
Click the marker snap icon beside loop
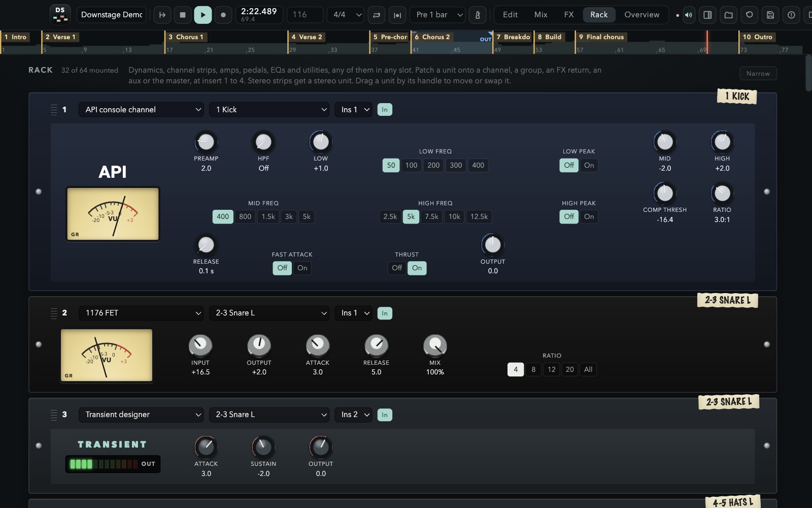pyautogui.click(x=397, y=15)
